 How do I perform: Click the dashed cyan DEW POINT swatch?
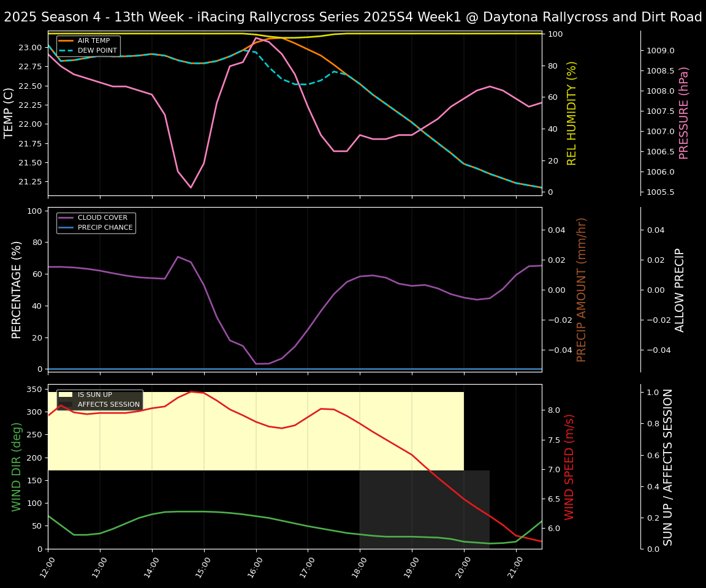(x=65, y=51)
